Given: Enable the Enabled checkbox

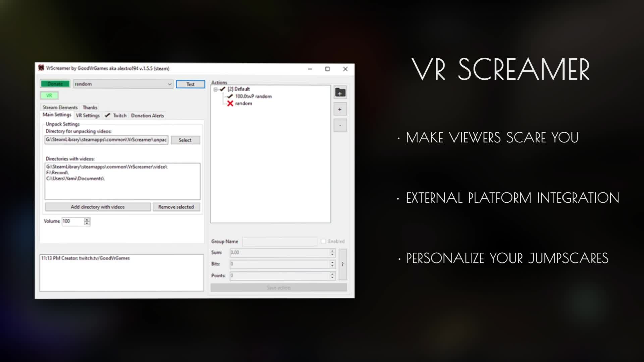Looking at the screenshot, I should (x=323, y=241).
